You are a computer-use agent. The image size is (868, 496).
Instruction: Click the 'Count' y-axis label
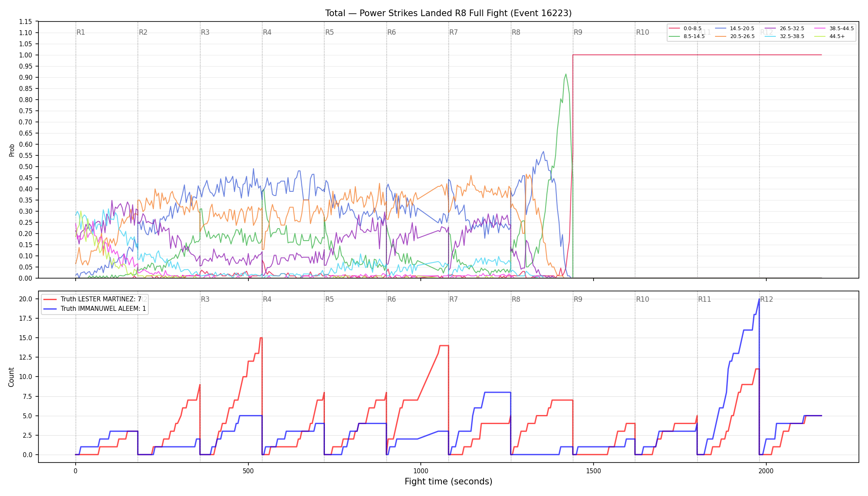pyautogui.click(x=11, y=377)
